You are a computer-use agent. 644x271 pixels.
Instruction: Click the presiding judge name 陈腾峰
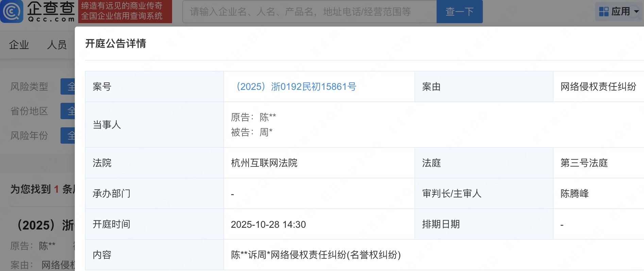point(574,194)
